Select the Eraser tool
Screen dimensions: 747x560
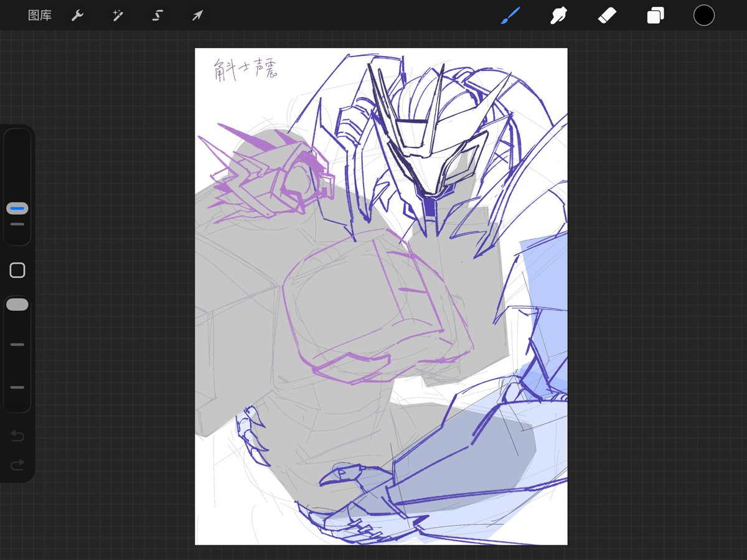(x=607, y=16)
